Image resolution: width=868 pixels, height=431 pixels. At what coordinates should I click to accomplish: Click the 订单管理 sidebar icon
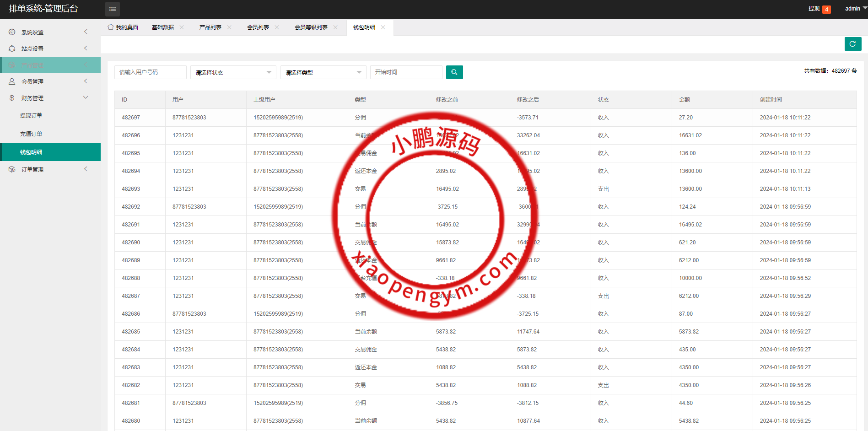(12, 169)
